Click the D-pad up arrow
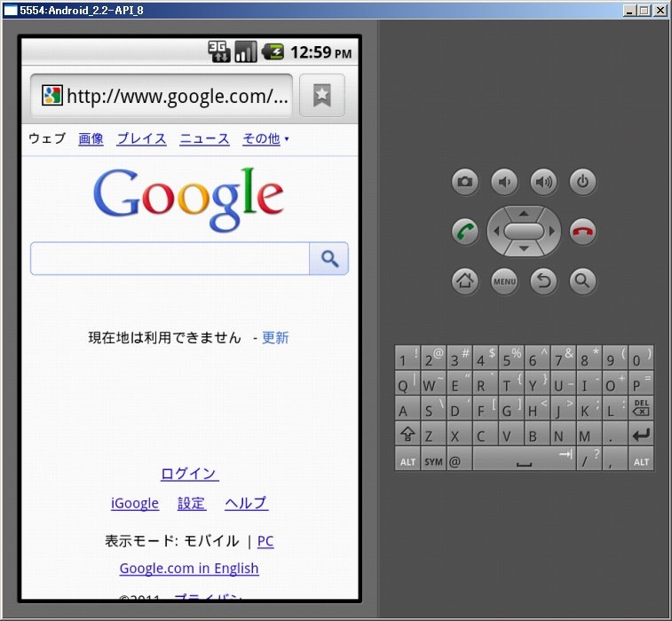The width and height of the screenshot is (672, 621). pos(524,213)
